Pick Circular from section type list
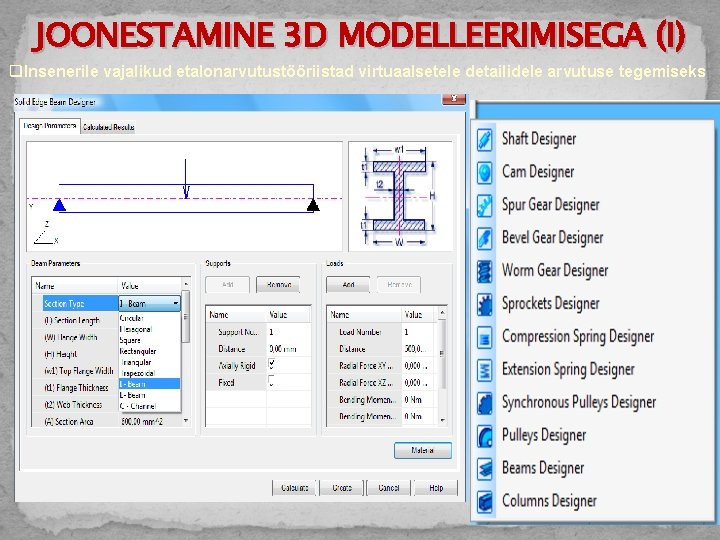The height and width of the screenshot is (540, 720). coord(150,318)
